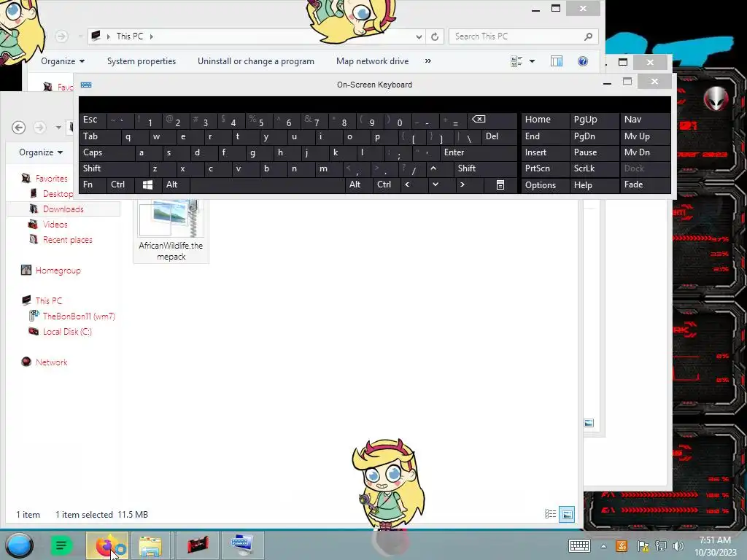
Task: Open Firefox from the taskbar
Action: tap(107, 545)
